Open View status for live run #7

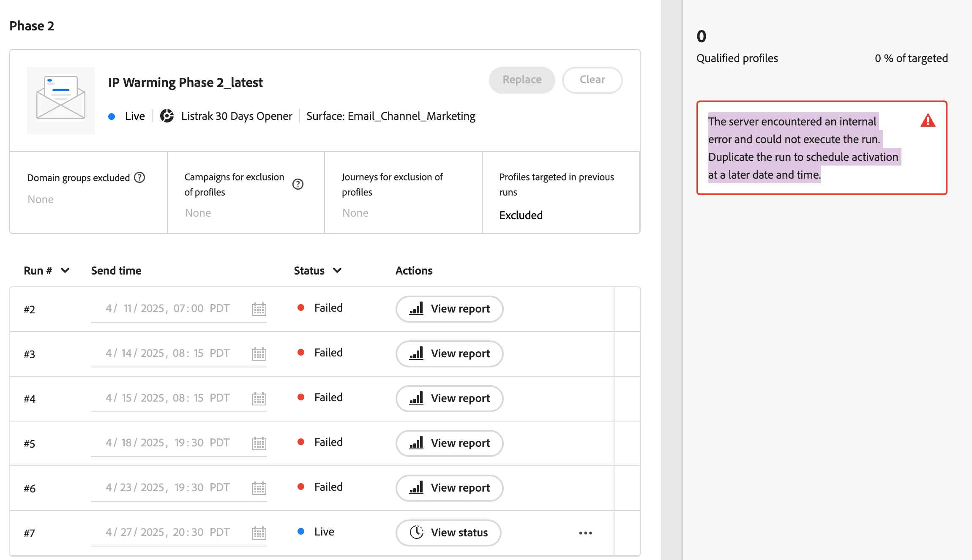pyautogui.click(x=448, y=533)
